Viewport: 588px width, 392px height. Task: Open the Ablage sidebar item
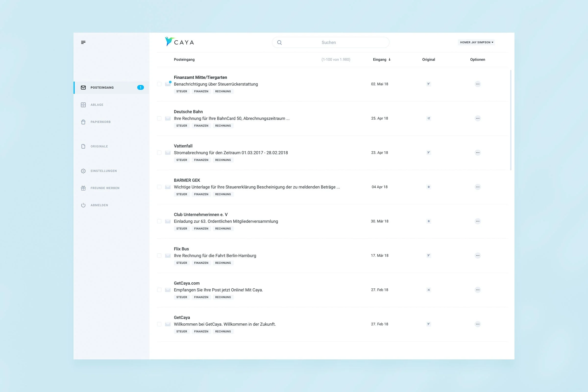[97, 105]
